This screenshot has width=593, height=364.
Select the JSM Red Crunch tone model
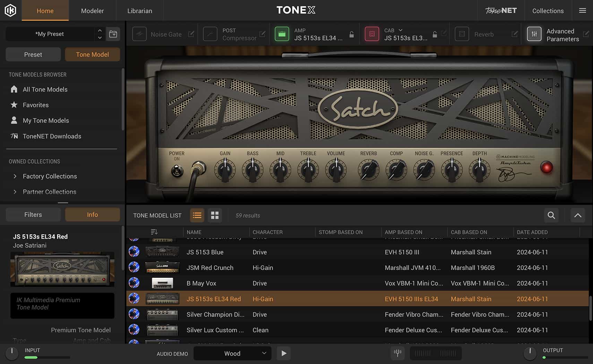point(210,267)
